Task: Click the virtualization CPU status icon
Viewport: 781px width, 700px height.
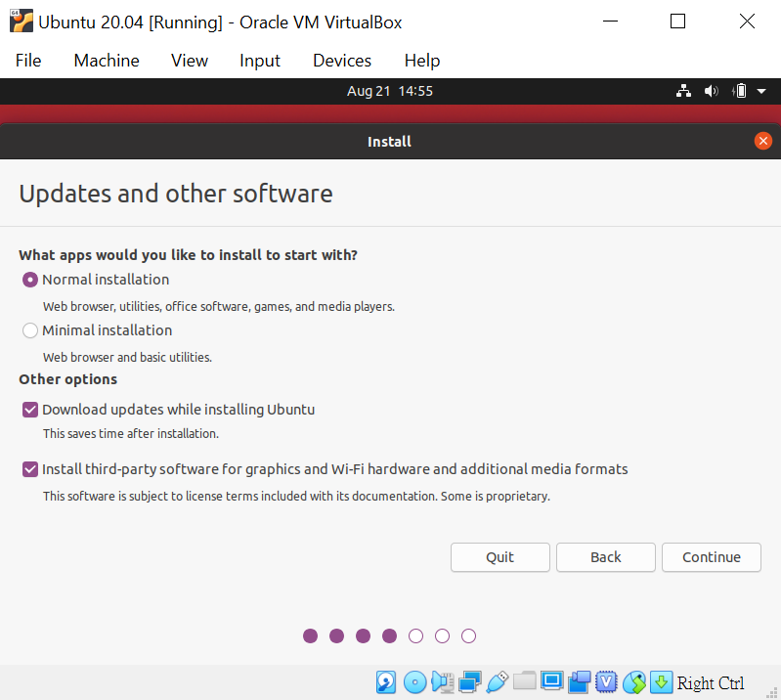Action: [606, 682]
